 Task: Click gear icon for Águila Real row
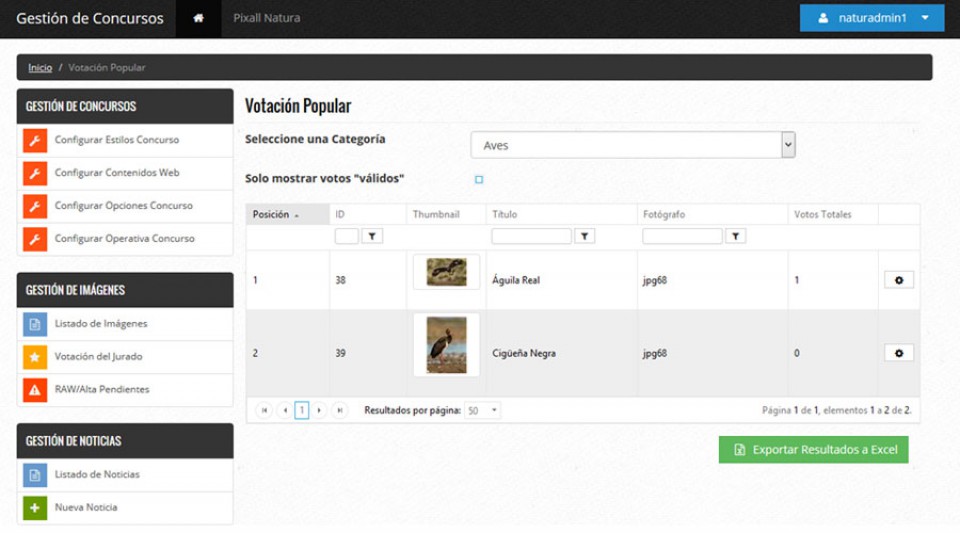point(898,280)
